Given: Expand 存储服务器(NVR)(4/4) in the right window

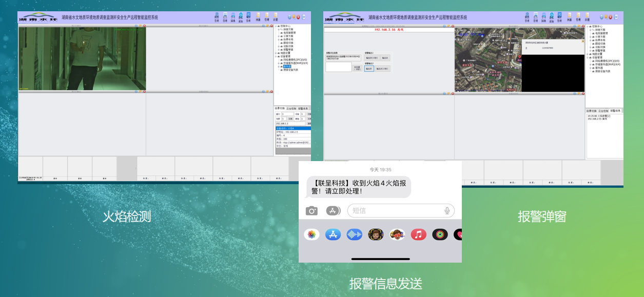Looking at the screenshot, I should point(591,65).
